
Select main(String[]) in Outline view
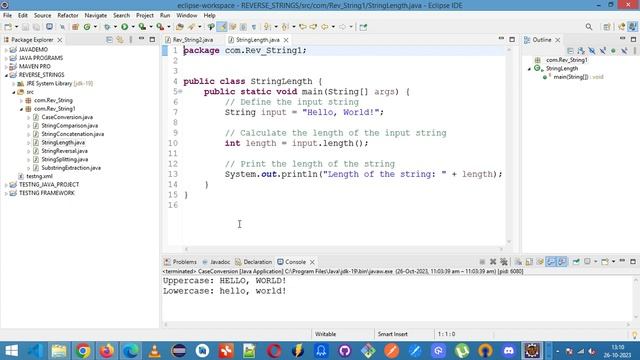coord(571,77)
